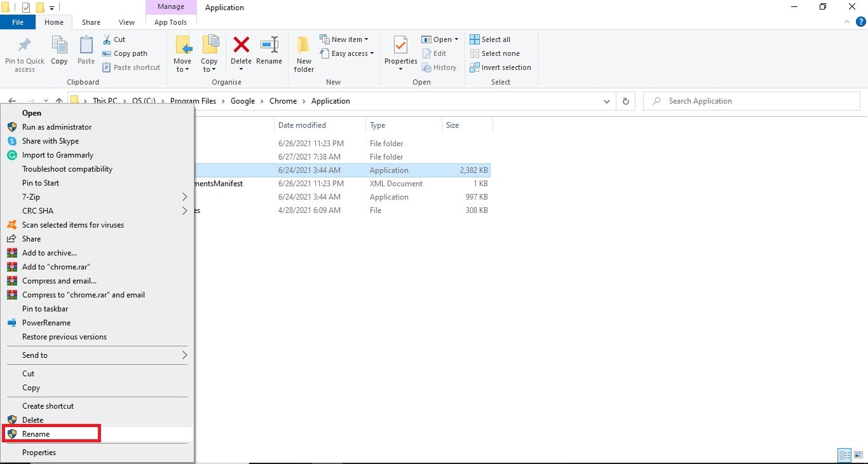
Task: Click the Properties ribbon icon
Action: pos(400,46)
